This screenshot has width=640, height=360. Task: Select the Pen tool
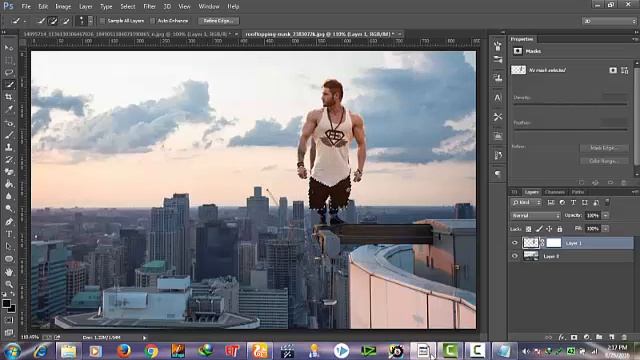coord(9,222)
